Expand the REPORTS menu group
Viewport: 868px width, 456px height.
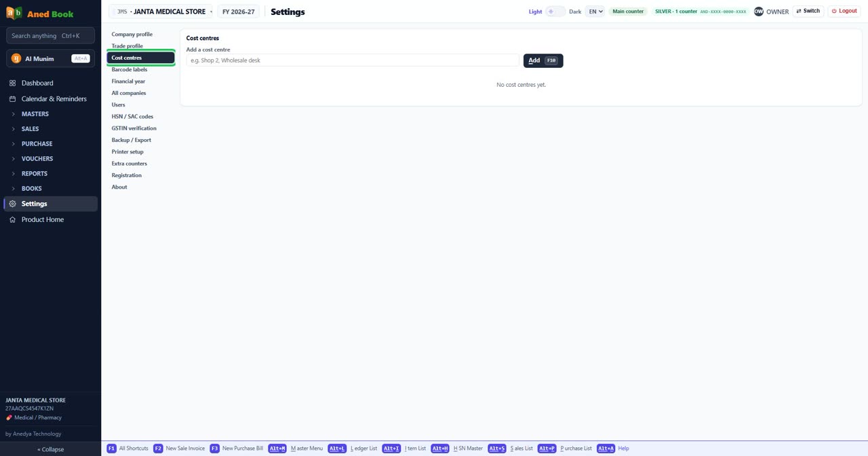coord(51,174)
